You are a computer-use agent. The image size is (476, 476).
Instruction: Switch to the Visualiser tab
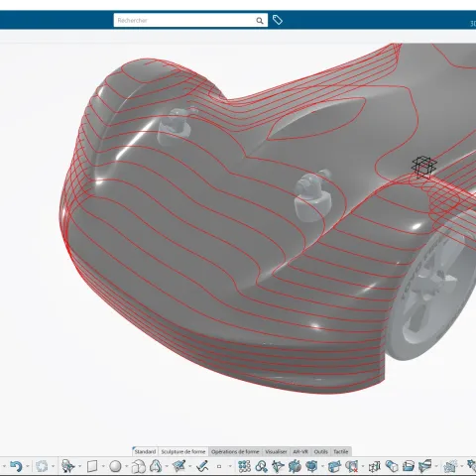tap(276, 451)
